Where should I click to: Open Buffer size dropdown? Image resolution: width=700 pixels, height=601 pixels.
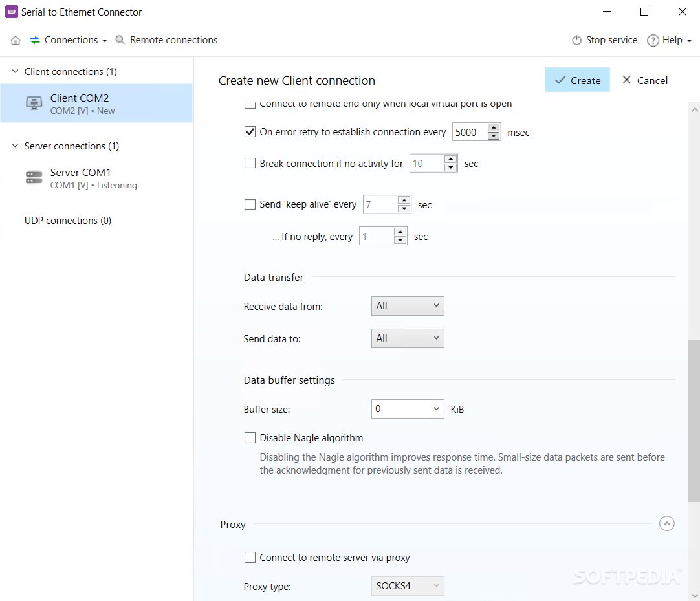point(408,409)
